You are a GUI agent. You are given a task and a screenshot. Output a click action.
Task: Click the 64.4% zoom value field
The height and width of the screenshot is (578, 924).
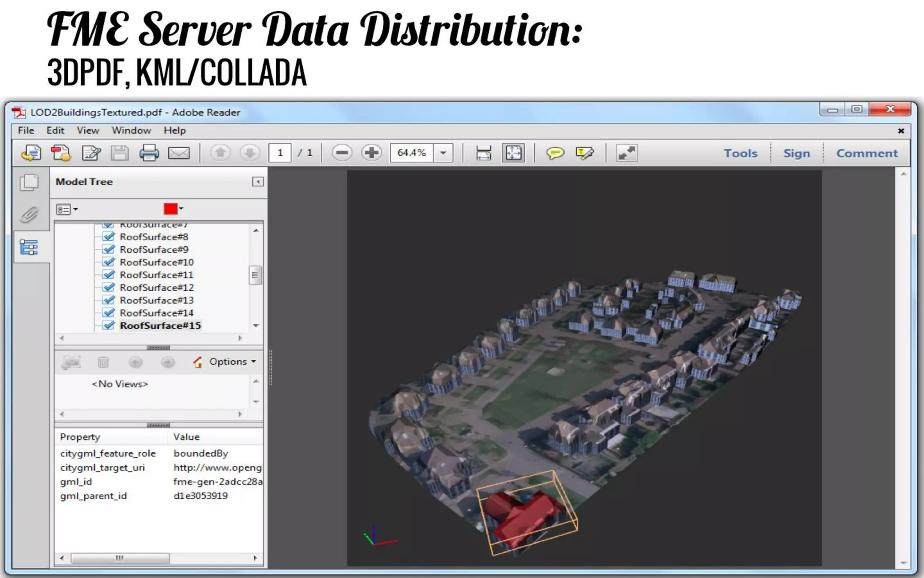click(411, 153)
